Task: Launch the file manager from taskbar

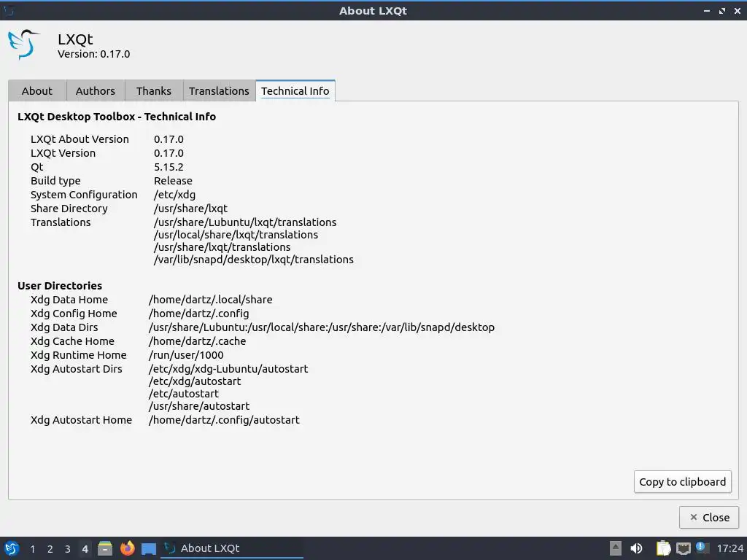Action: pos(105,548)
